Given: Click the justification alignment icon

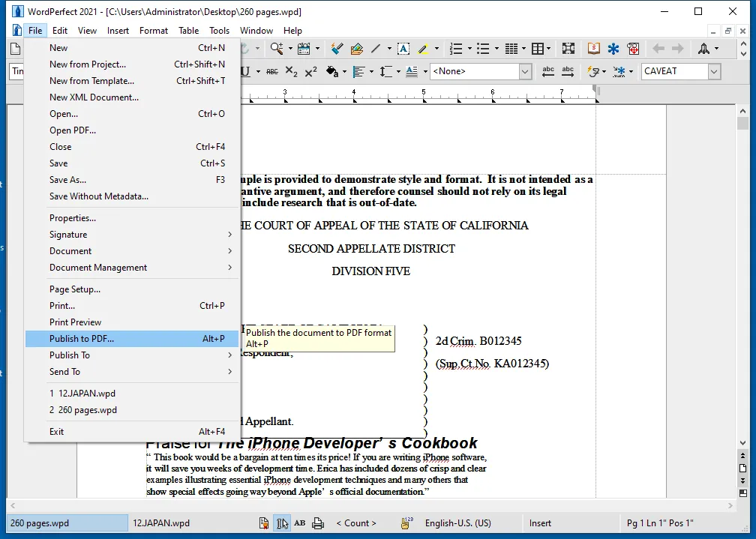Looking at the screenshot, I should tap(358, 71).
